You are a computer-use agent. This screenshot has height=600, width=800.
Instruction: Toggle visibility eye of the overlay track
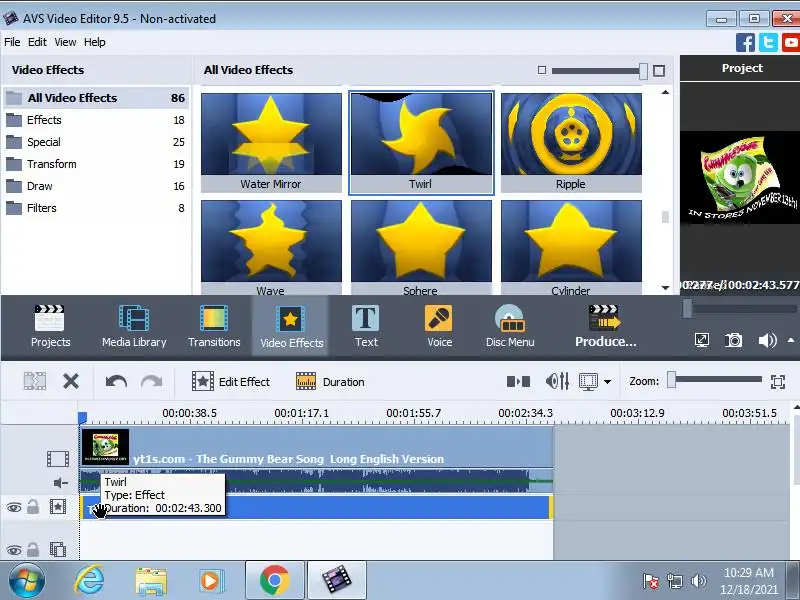click(x=14, y=550)
